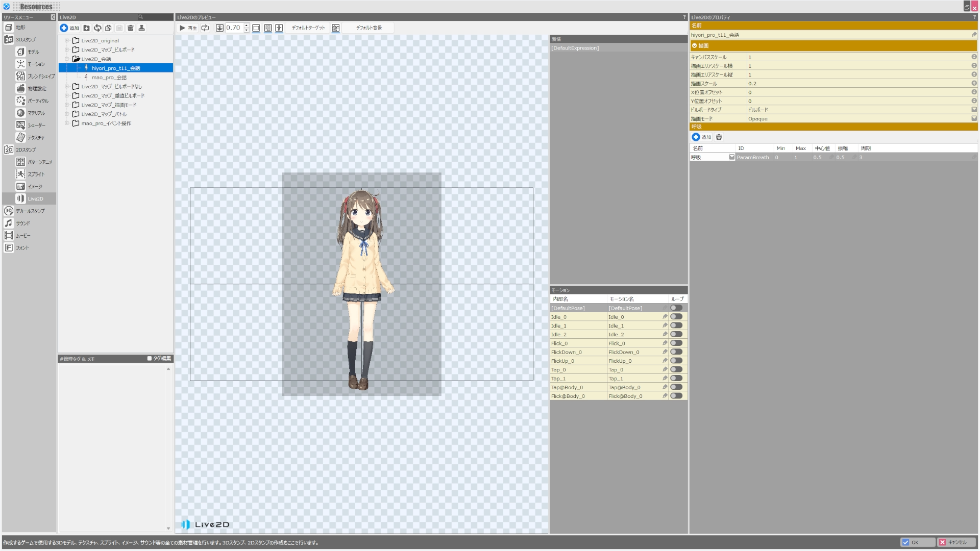Expand the Live2D_original folder

(66, 41)
